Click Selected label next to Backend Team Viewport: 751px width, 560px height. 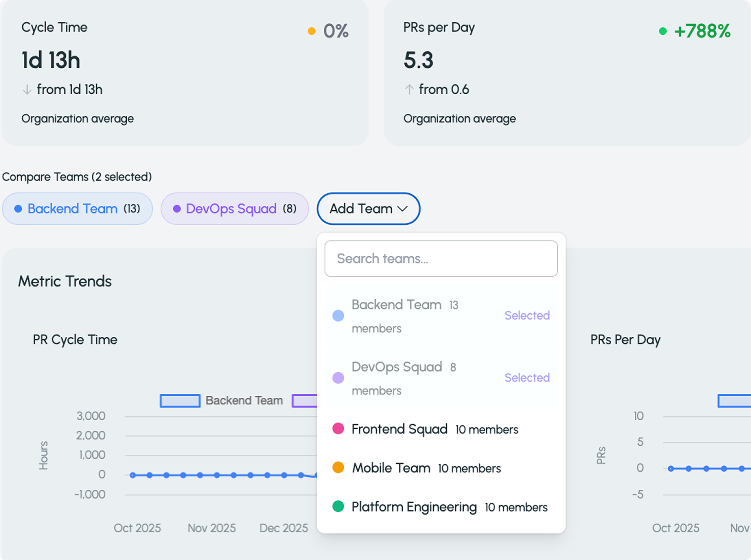(x=527, y=316)
